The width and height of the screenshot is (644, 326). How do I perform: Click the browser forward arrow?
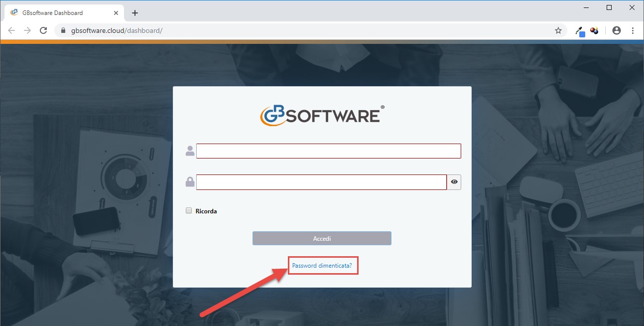click(x=27, y=30)
